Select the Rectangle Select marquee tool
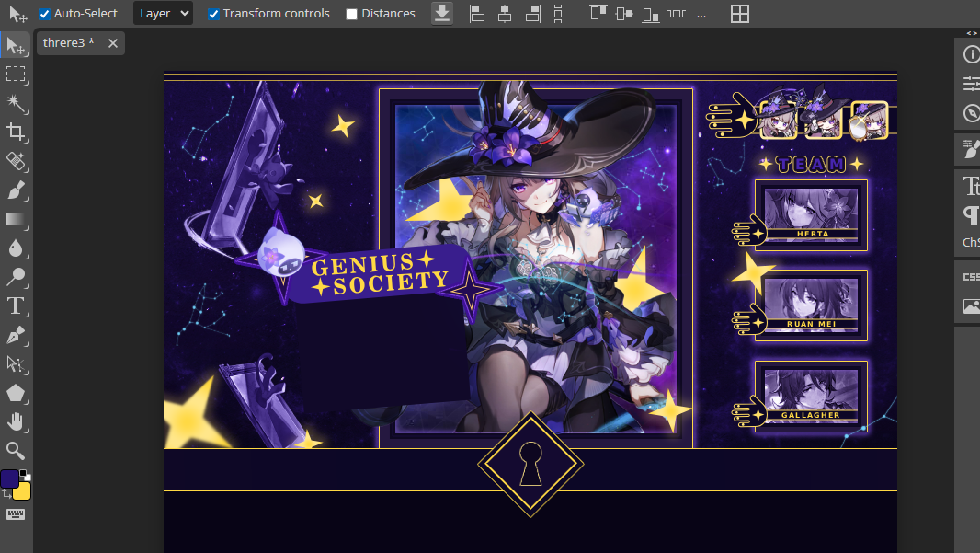This screenshot has height=553, width=980. pos(16,74)
